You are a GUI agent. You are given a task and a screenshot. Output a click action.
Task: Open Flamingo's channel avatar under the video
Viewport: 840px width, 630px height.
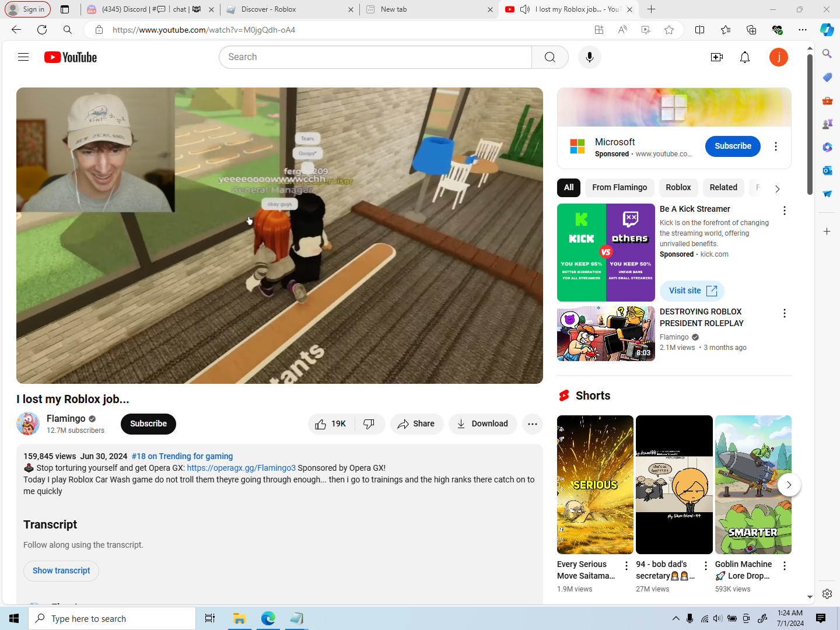tap(28, 423)
